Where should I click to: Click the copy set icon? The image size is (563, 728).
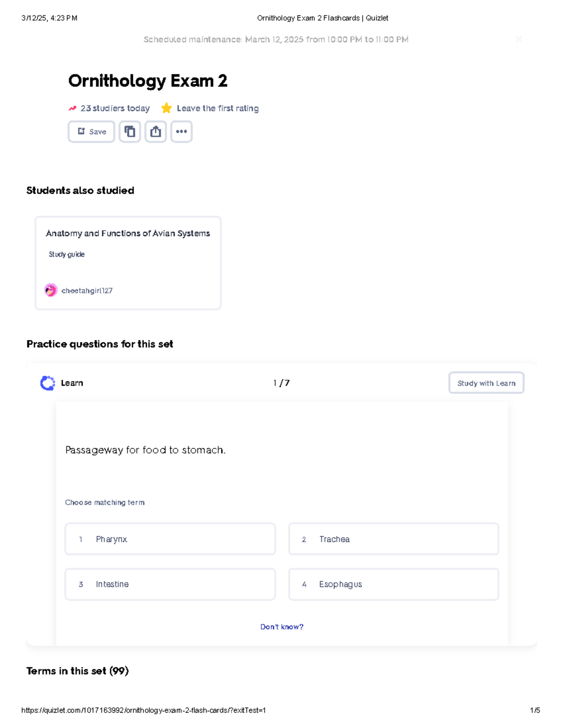[130, 132]
